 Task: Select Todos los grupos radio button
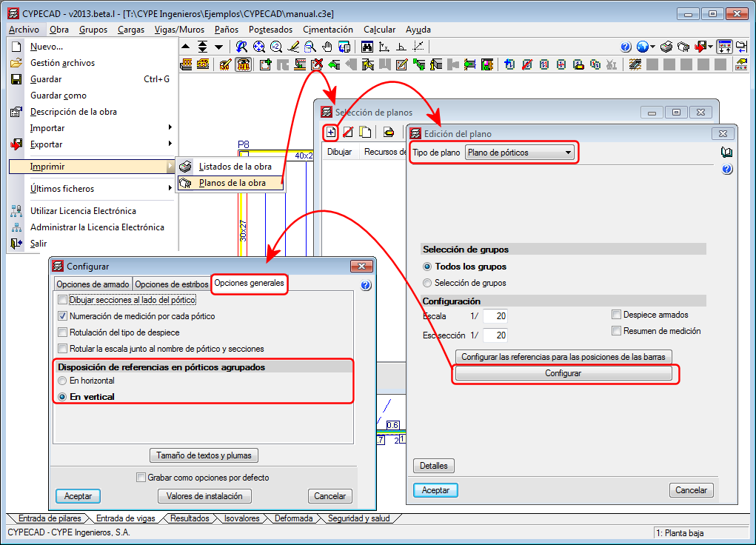click(x=427, y=267)
